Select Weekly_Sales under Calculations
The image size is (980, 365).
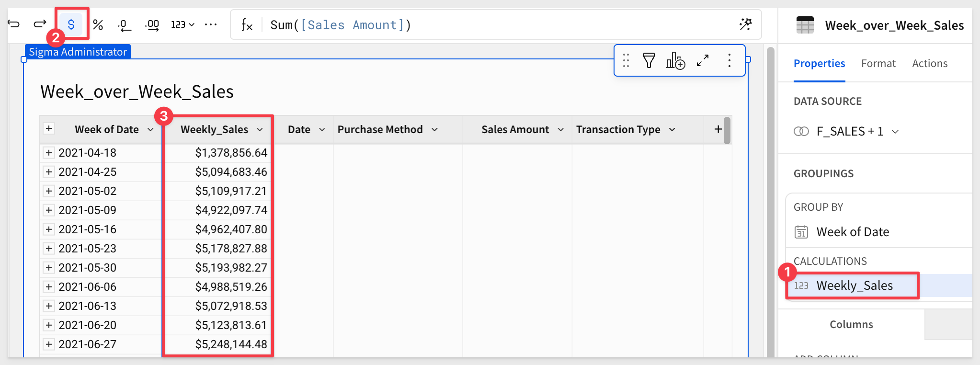click(854, 286)
